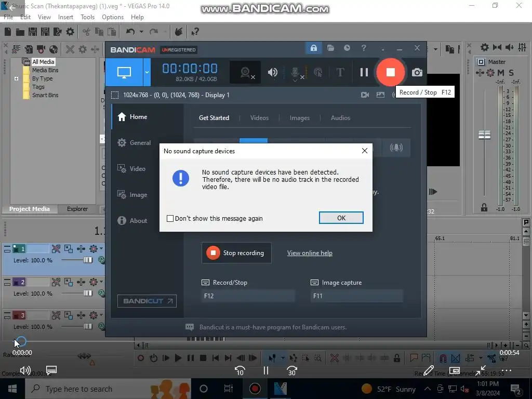Viewport: 532px width, 399px height.
Task: Select Media Bins folder
Action: [45, 70]
